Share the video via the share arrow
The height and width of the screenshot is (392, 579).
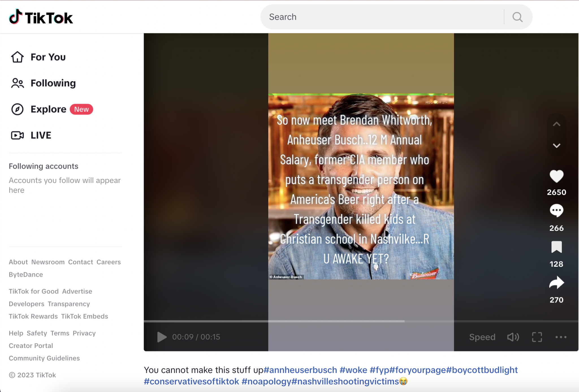[556, 283]
